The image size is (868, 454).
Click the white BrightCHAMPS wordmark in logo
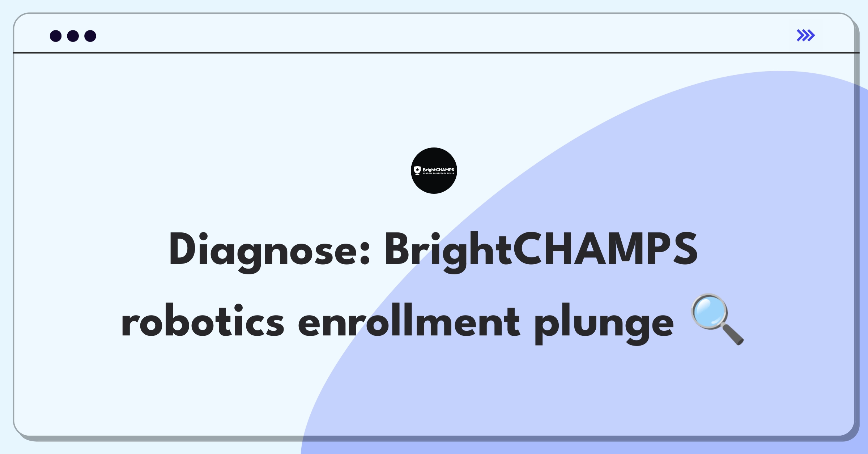coord(438,170)
